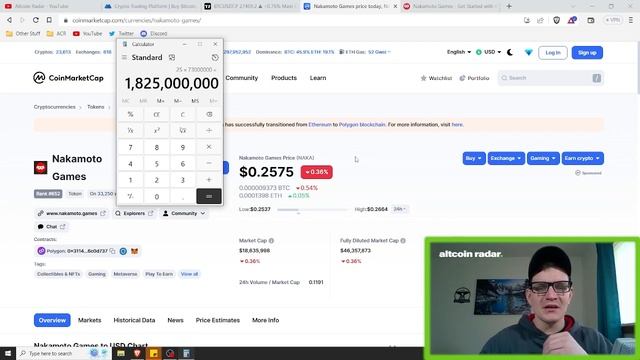Click the CoinMarketCap search field
The height and width of the screenshot is (360, 640).
(550, 78)
